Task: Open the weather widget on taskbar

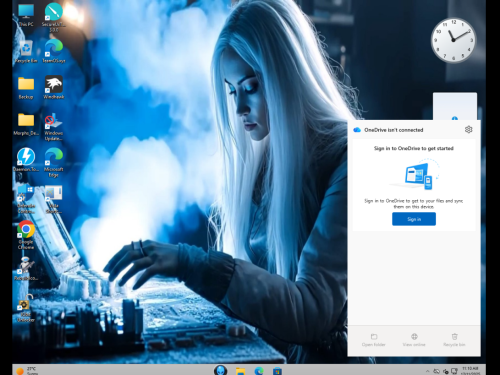Action: (x=27, y=370)
